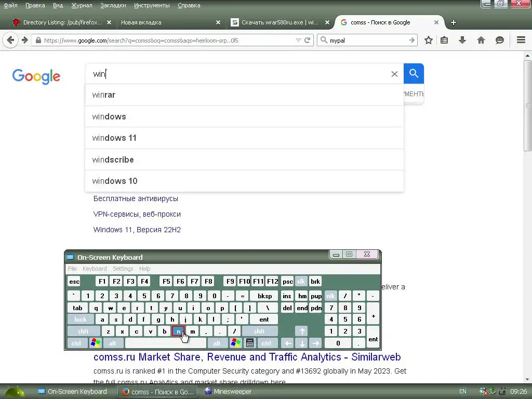Toggle the right ctrl key
Screen dimensions: 532x399
click(267, 343)
